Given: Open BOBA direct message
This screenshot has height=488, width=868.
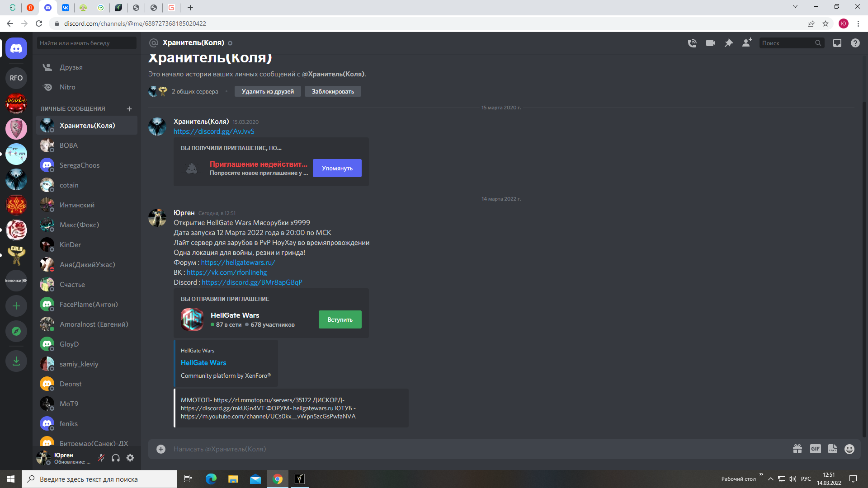Looking at the screenshot, I should tap(87, 145).
